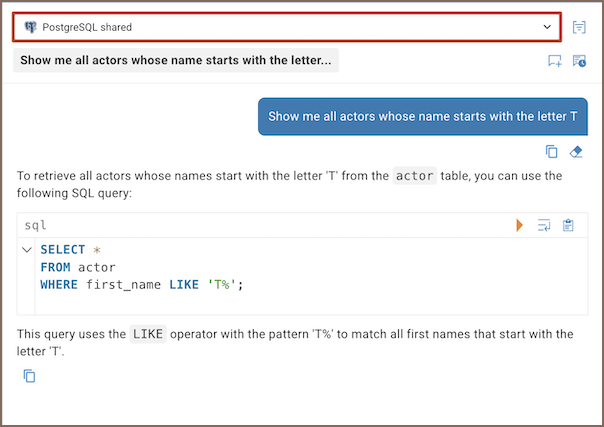This screenshot has height=427, width=604.
Task: Click the PostgreSQL elephant icon
Action: click(x=30, y=27)
